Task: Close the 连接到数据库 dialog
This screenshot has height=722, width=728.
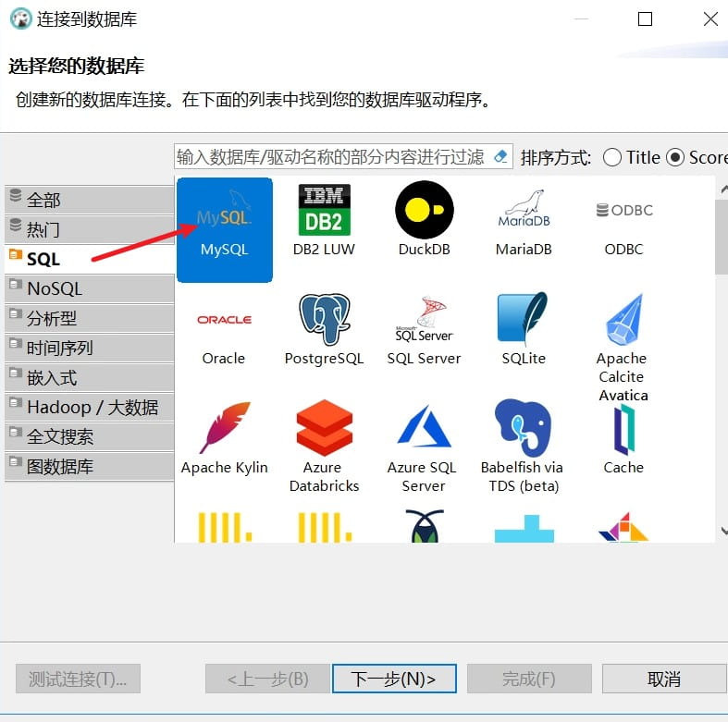Action: point(710,19)
